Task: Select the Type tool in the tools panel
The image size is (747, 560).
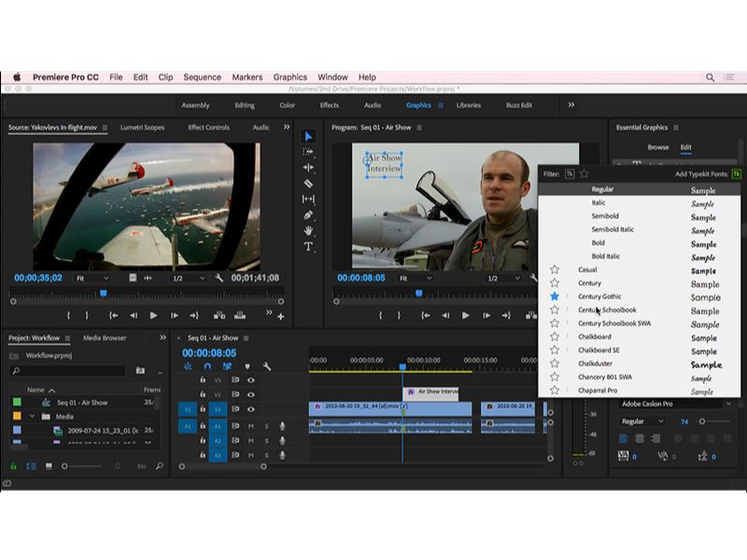Action: point(308,247)
